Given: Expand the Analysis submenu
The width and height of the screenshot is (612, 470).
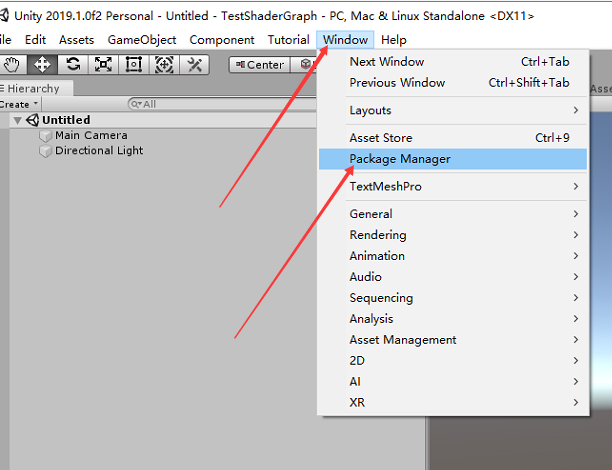Looking at the screenshot, I should (x=453, y=319).
